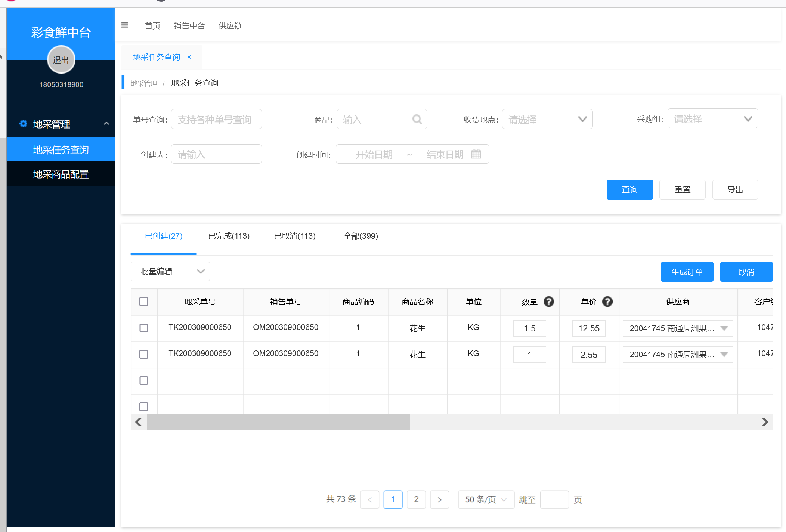Open the 采购组 dropdown
Viewport: 786px width, 532px height.
[x=713, y=118]
